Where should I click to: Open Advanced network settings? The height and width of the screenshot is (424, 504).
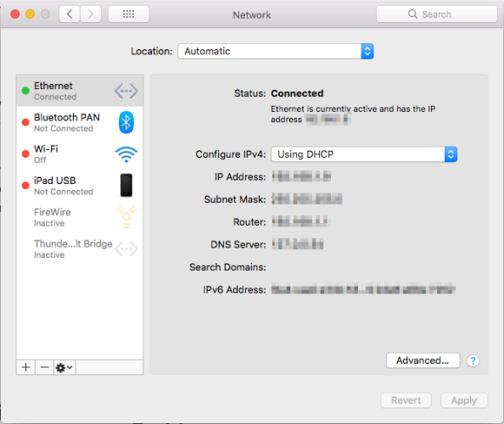point(423,360)
